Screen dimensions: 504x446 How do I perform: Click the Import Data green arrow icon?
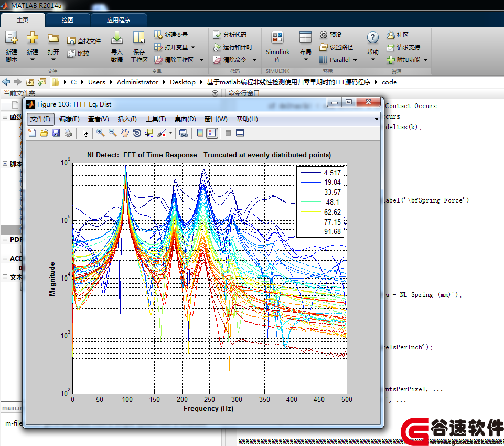tap(117, 38)
